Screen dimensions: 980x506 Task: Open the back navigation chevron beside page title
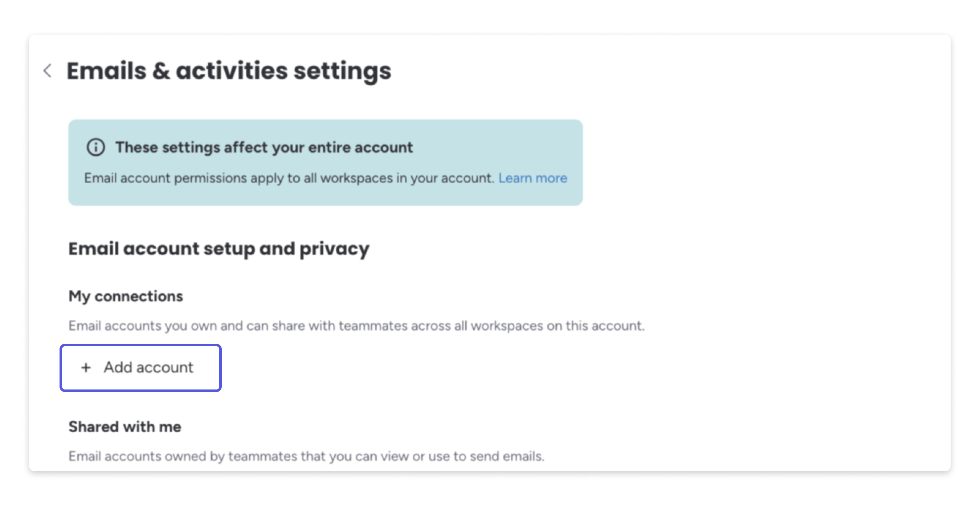(x=48, y=71)
